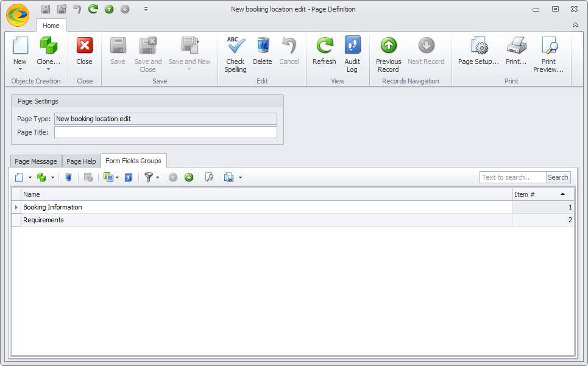Select the Form Fields Groups tab

tap(133, 161)
